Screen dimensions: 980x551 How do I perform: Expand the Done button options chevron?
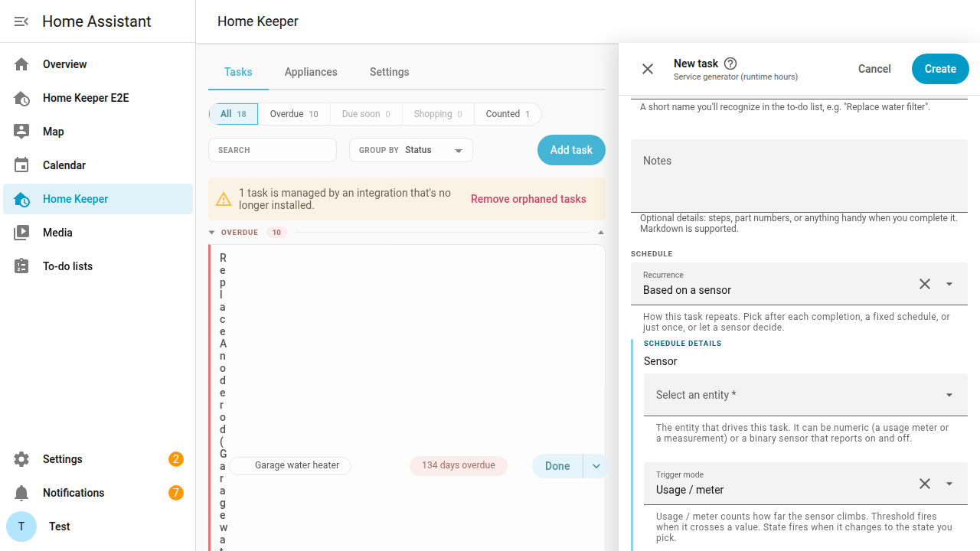tap(596, 466)
